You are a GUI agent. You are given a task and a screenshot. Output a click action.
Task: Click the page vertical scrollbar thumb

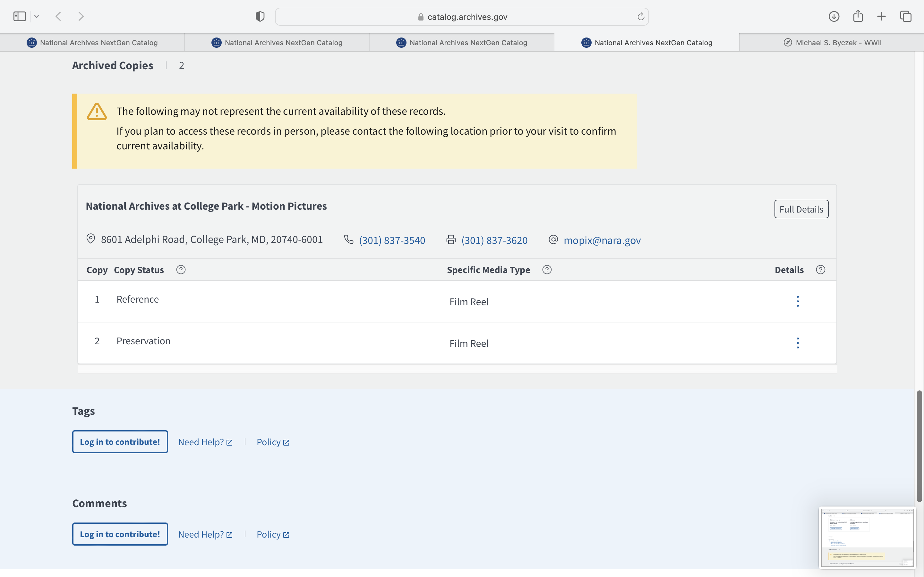point(919,446)
